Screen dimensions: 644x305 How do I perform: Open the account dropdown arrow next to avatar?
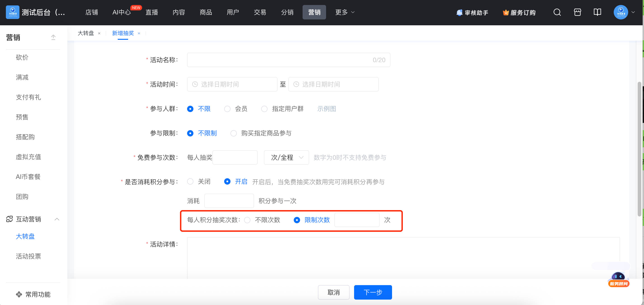633,12
